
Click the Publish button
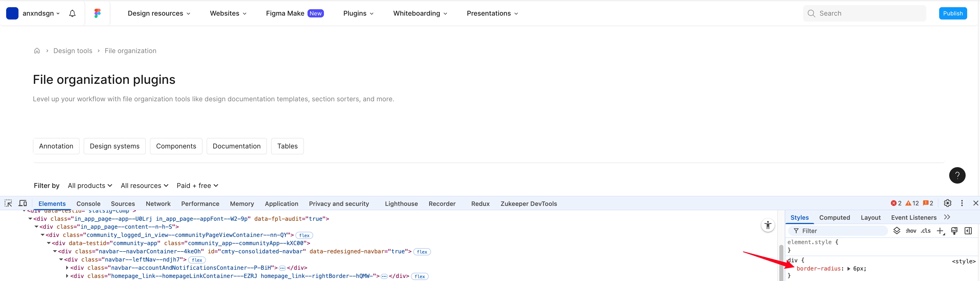tap(953, 13)
